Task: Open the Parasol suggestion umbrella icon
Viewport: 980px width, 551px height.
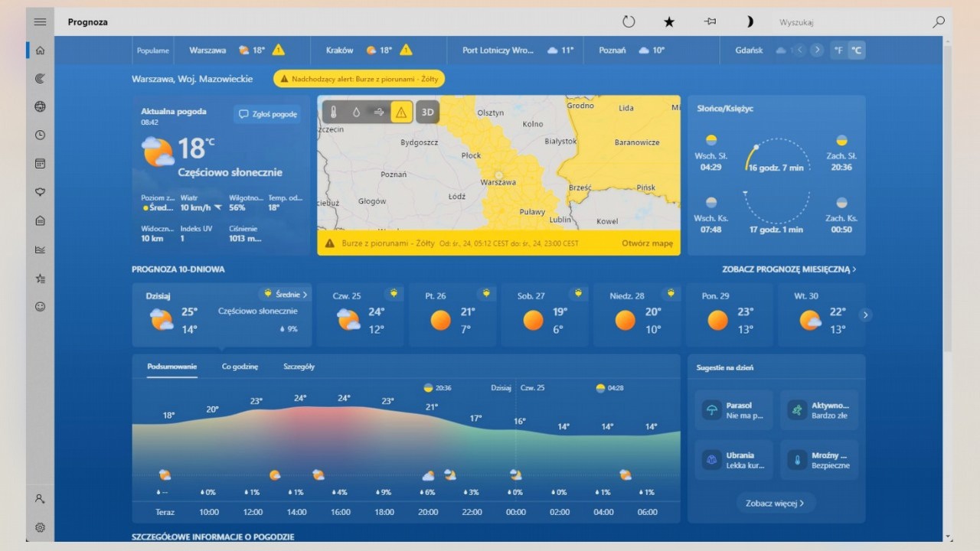Action: 712,410
